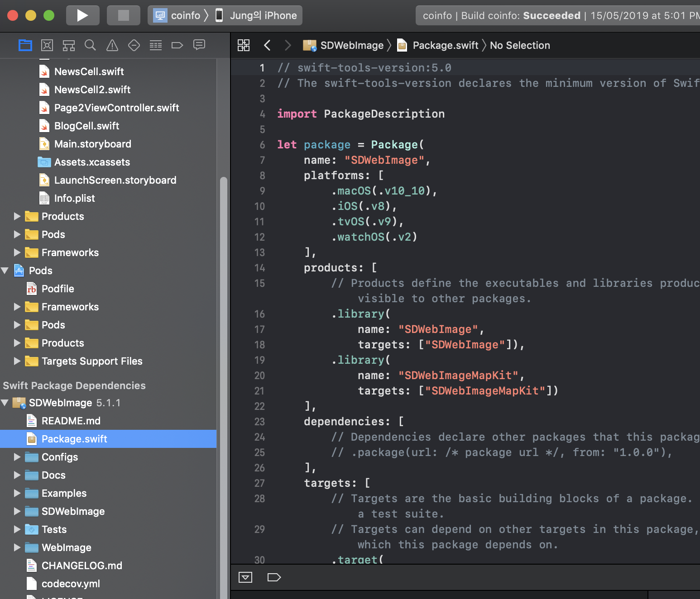The width and height of the screenshot is (700, 599).
Task: Click line number 6 in the gutter
Action: coord(262,145)
